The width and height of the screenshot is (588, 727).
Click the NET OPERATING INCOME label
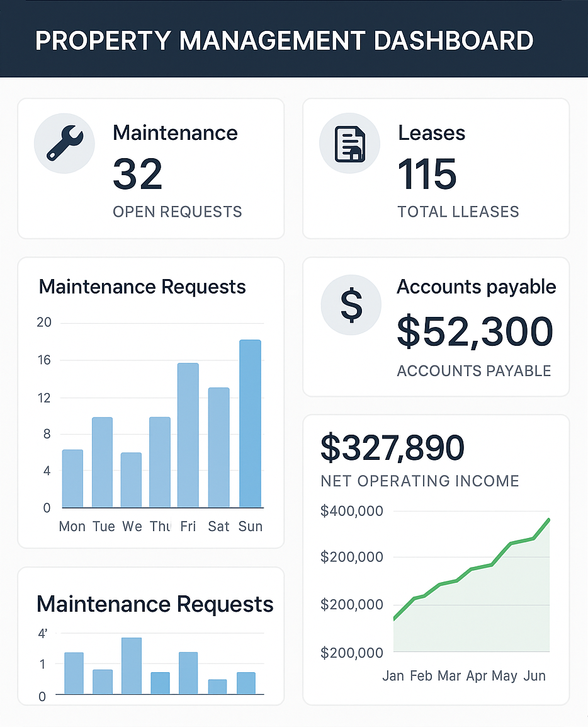point(420,481)
